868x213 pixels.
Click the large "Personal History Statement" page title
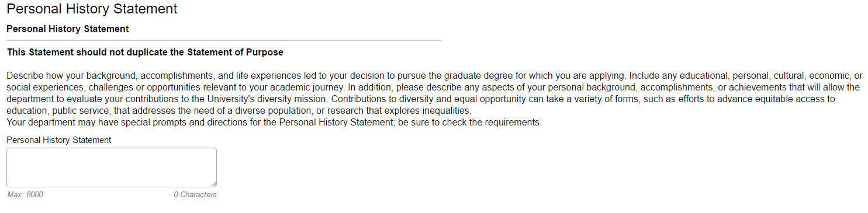[92, 9]
